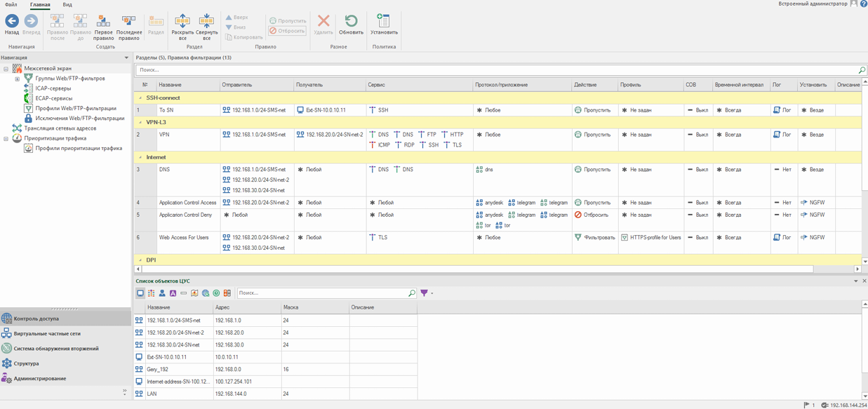Go to Система обнаружения вторжений section
Viewport: 868px width, 409px height.
56,349
